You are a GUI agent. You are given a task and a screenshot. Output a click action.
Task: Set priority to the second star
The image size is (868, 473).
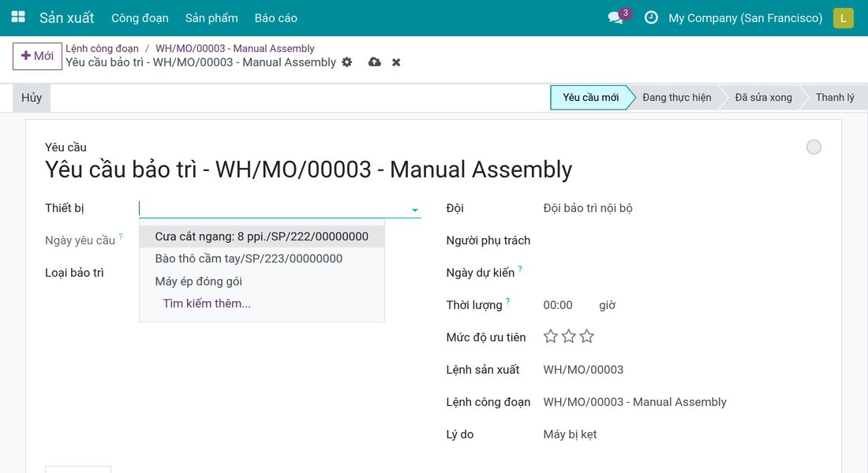point(568,337)
